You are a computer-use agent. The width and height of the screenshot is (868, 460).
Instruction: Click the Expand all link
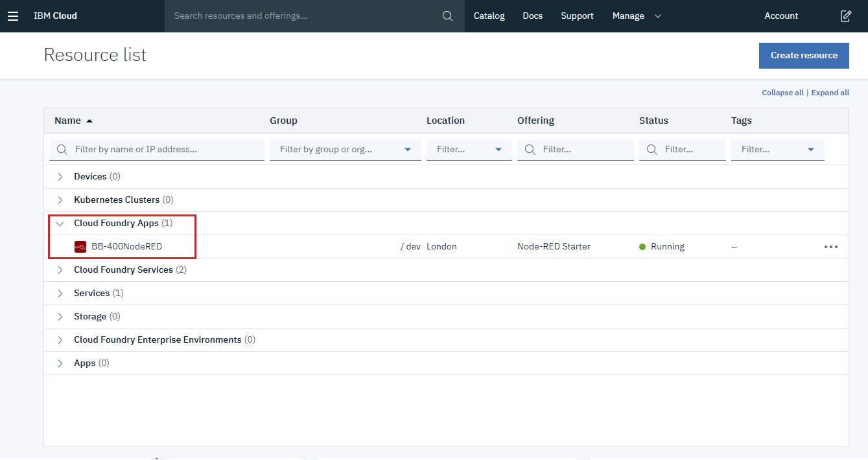[830, 92]
